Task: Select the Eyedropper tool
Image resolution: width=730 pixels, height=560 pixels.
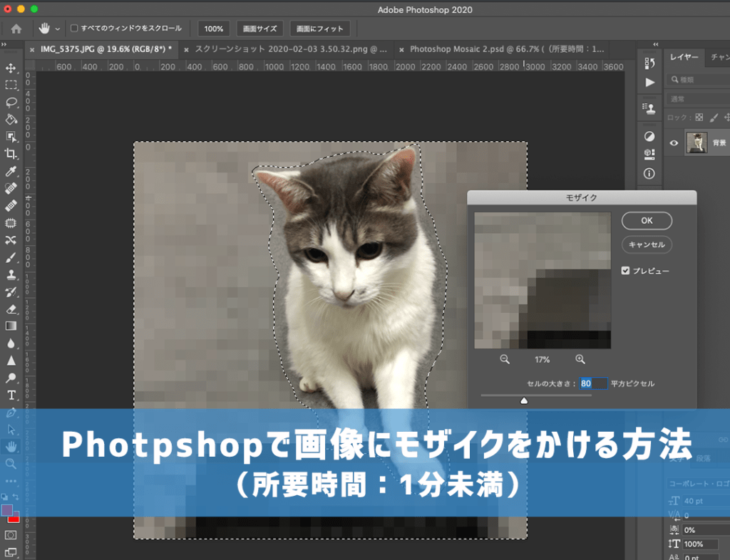Action: 11,171
